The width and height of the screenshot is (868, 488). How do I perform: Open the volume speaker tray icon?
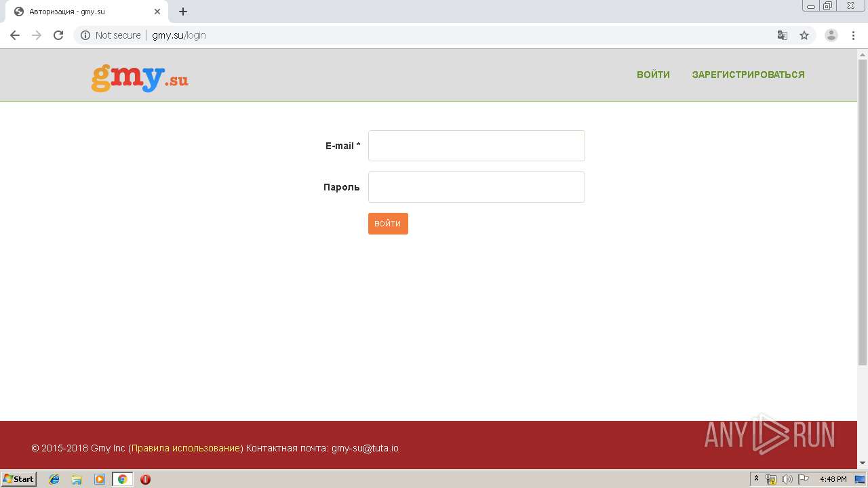click(x=787, y=479)
